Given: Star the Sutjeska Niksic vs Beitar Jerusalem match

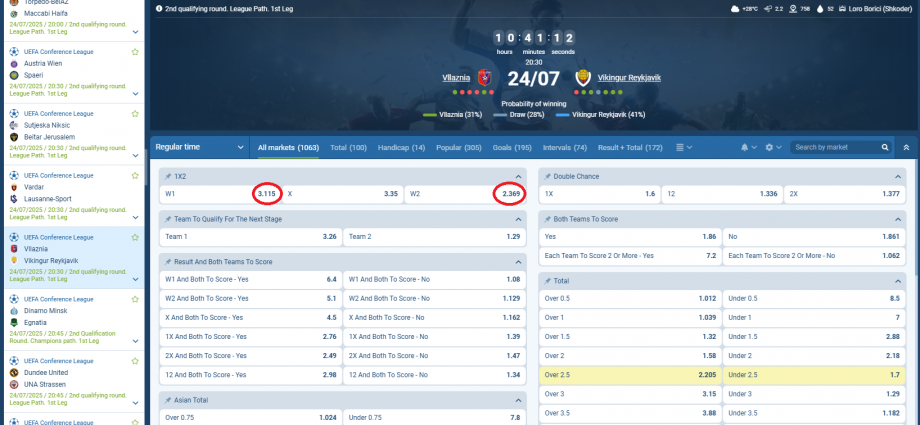Looking at the screenshot, I should [135, 113].
